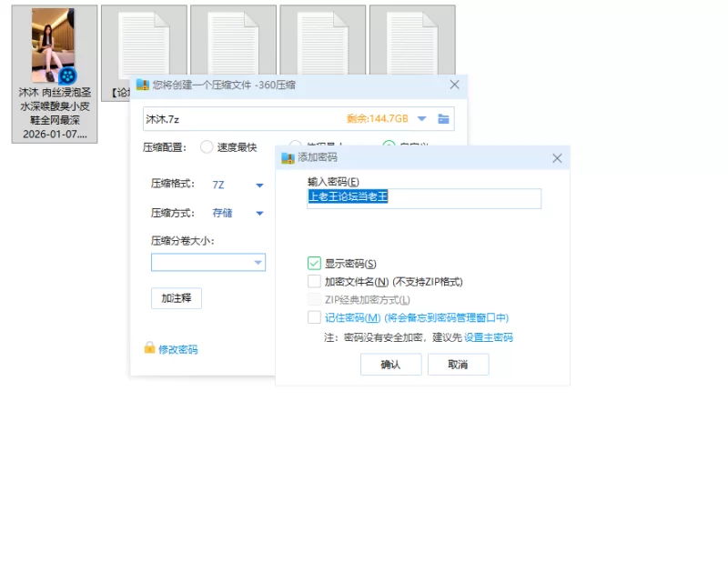Confirm password with 确认 button
The height and width of the screenshot is (582, 728).
(x=391, y=365)
